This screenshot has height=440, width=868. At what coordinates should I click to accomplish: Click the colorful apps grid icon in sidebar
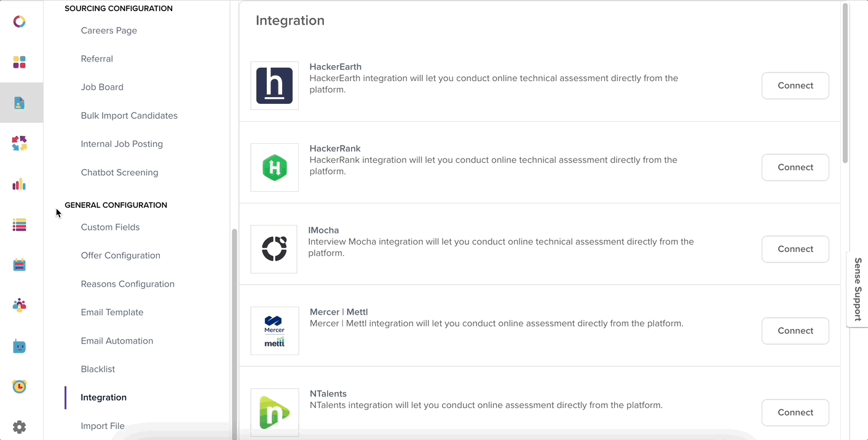pos(19,62)
